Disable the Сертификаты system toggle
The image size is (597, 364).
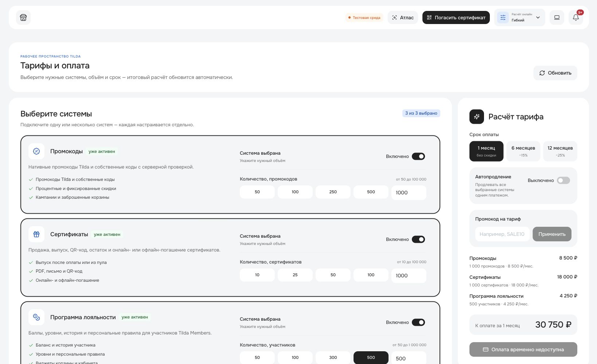[x=418, y=239]
